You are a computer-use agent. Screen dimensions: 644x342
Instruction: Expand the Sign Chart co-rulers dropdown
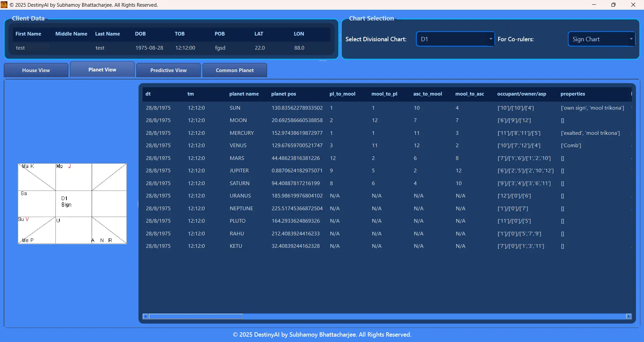click(601, 39)
